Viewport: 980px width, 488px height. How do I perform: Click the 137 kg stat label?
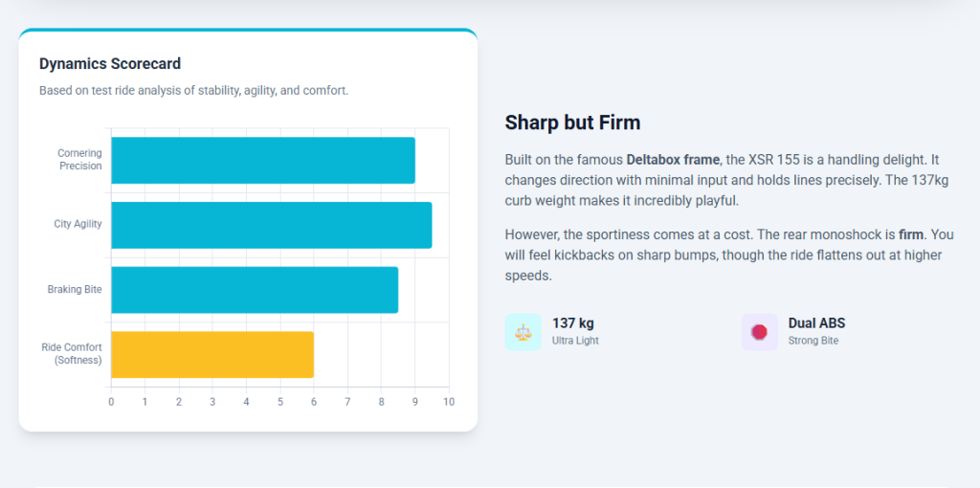[x=572, y=323]
